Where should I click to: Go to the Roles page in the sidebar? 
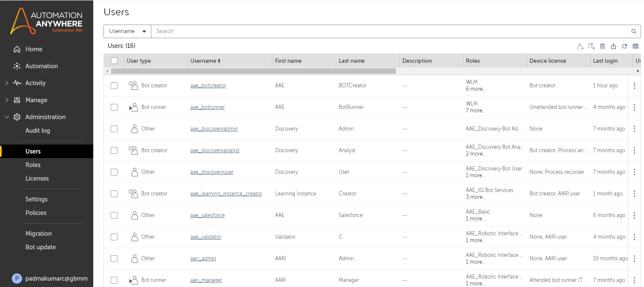pyautogui.click(x=33, y=164)
